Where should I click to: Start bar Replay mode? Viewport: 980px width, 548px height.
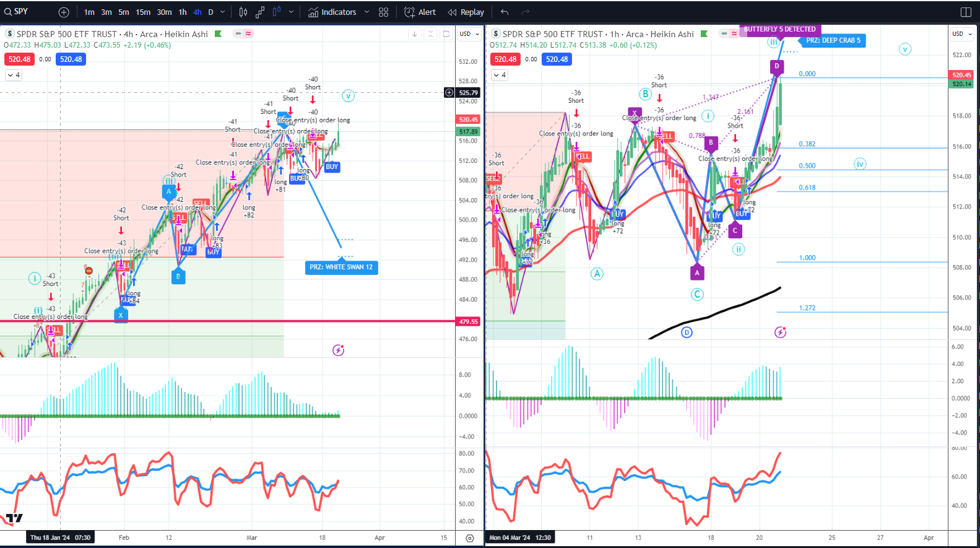click(466, 12)
